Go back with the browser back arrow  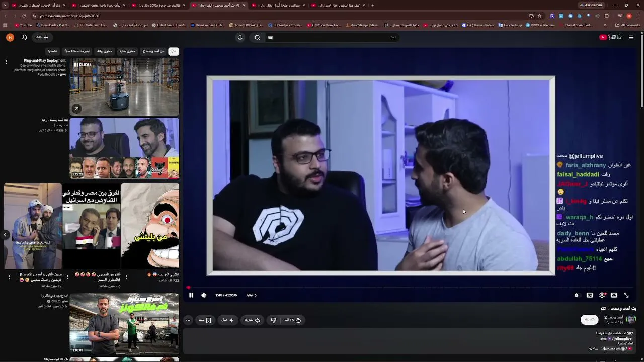(5, 16)
